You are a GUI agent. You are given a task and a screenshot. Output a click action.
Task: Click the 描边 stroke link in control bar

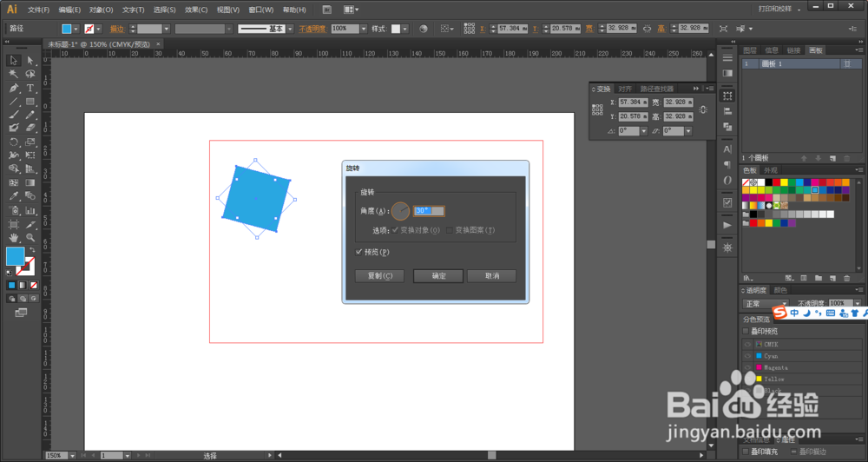click(117, 29)
